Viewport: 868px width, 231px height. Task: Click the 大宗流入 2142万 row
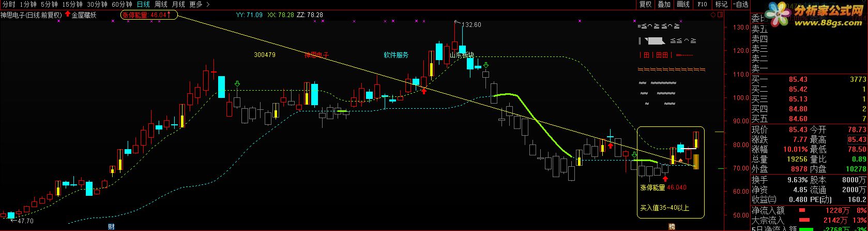809,220
